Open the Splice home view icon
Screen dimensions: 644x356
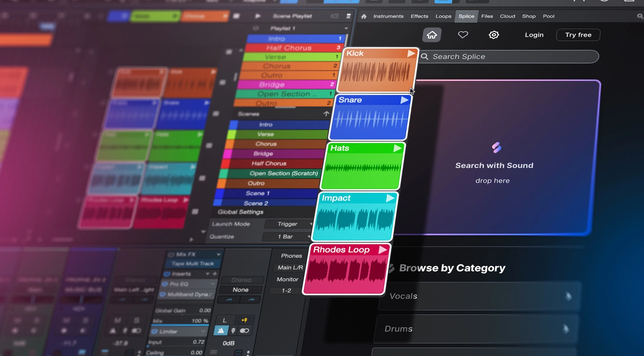pos(431,35)
